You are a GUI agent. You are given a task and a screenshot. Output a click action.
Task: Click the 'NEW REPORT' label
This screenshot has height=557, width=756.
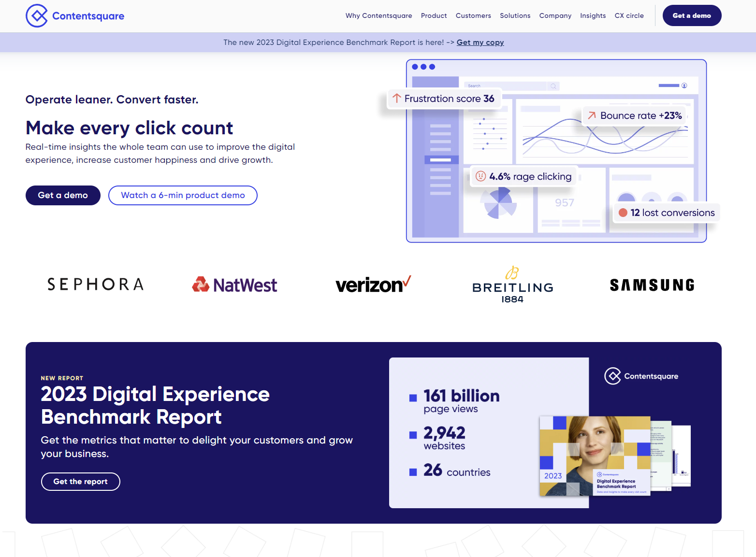pos(62,378)
